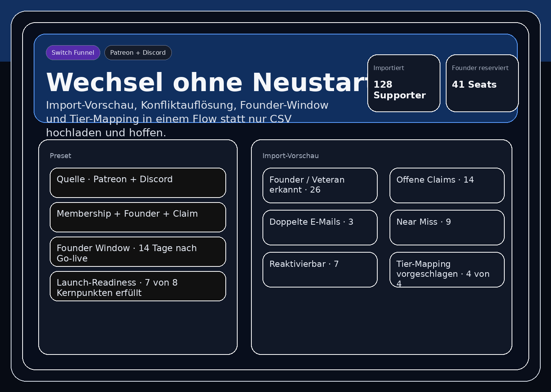Select the Quelle Patreon + Discord preset
This screenshot has width=551, height=392.
[x=138, y=183]
